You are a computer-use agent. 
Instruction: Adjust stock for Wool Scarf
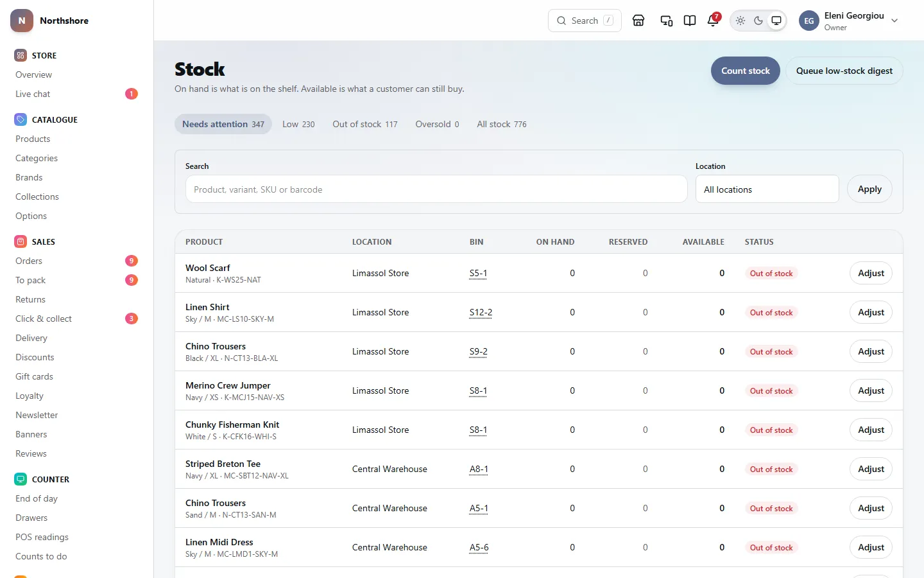871,273
